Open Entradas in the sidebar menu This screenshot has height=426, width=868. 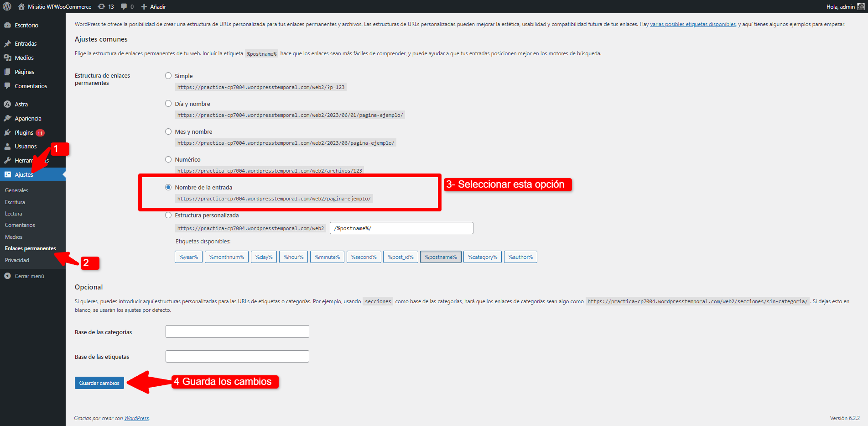pos(26,43)
